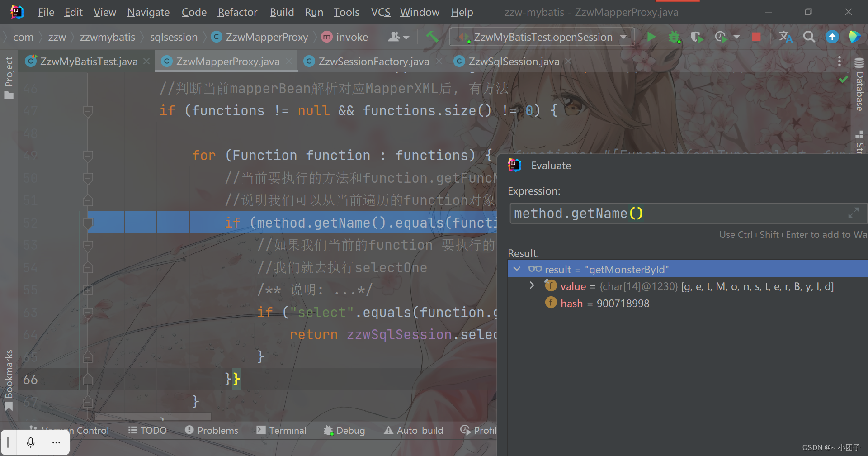This screenshot has height=456, width=868.
Task: Click the colorful plugin icon at toolbar end
Action: pyautogui.click(x=854, y=37)
